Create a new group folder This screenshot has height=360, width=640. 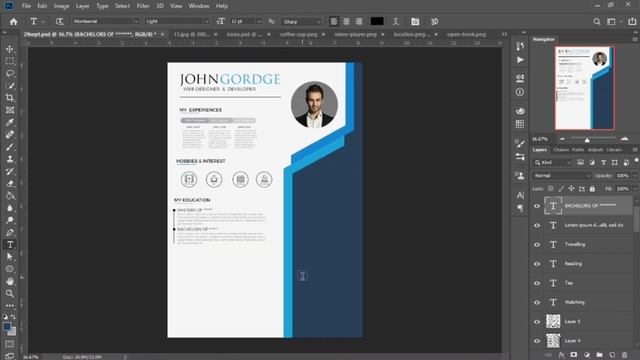[x=599, y=355]
